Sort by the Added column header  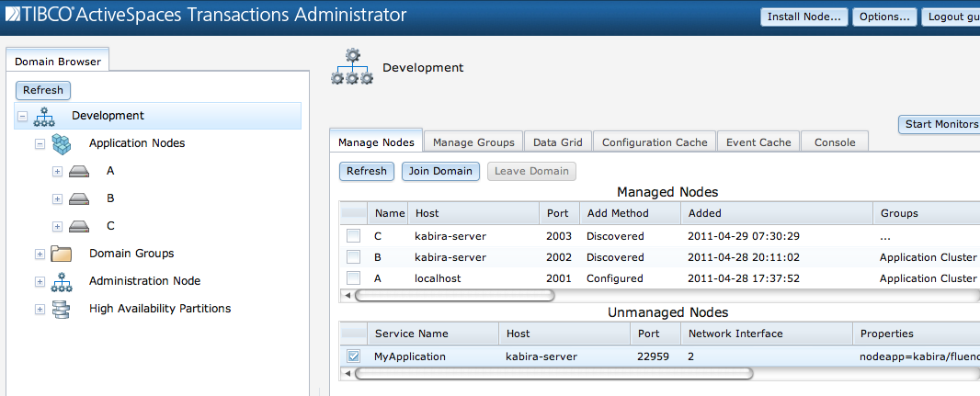(777, 213)
